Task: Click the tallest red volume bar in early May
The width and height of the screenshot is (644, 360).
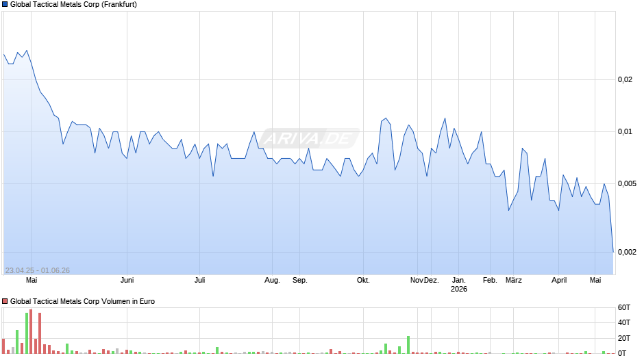Action: (x=31, y=332)
